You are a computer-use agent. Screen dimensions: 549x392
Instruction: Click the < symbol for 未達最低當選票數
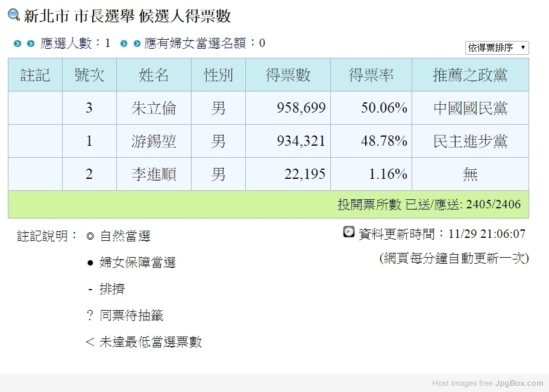90,342
